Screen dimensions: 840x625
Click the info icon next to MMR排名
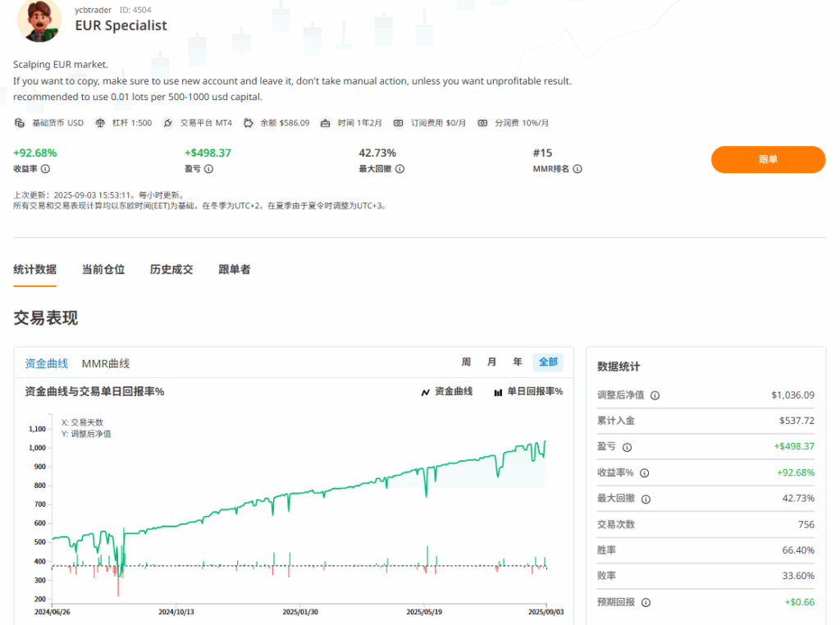[577, 169]
